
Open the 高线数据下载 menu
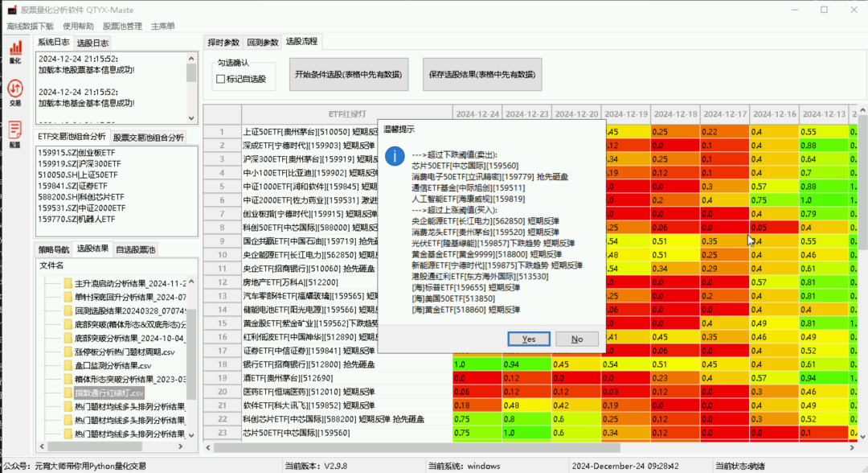(x=30, y=26)
